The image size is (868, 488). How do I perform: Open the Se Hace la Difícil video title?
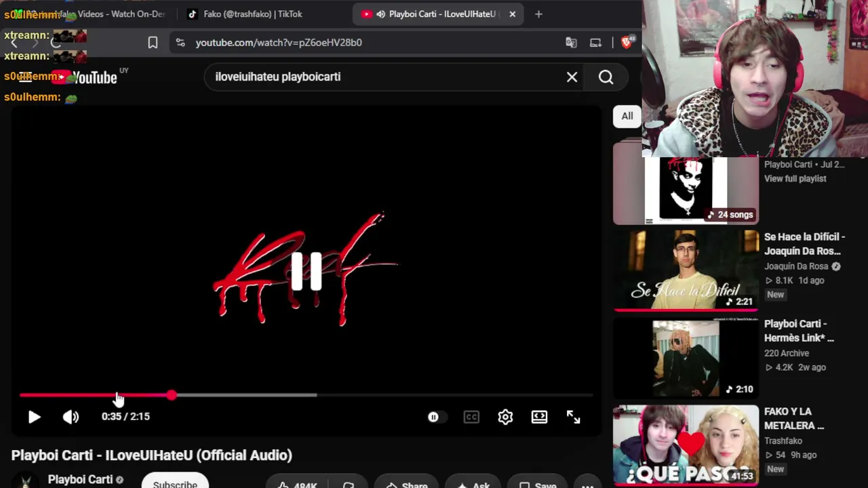(804, 244)
